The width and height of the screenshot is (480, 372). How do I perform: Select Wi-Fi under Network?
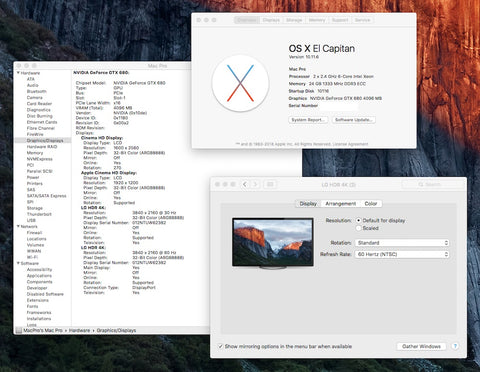click(32, 257)
